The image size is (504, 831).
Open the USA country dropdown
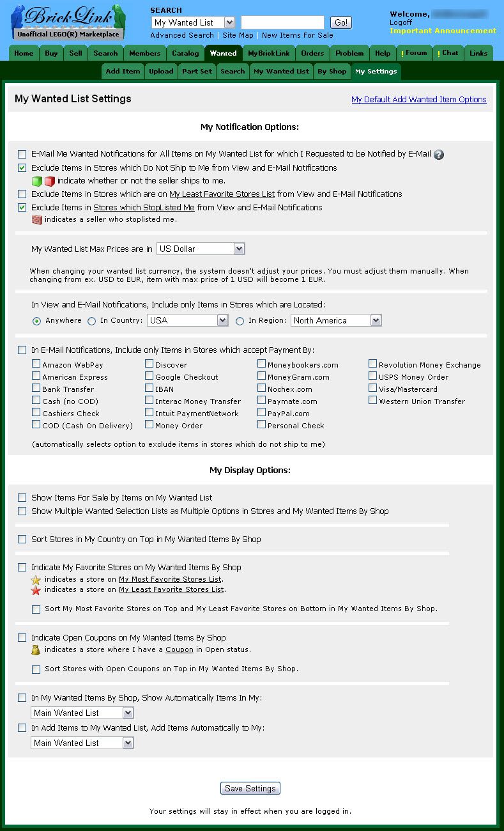[x=187, y=320]
